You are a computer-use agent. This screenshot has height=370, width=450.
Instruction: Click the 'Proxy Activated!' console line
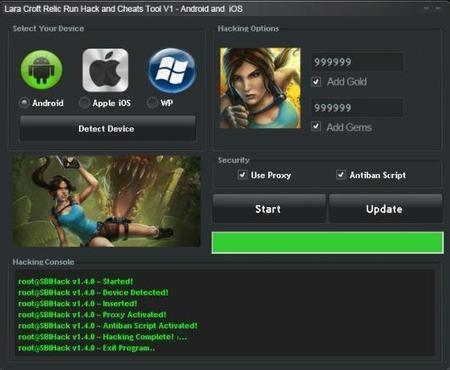tap(92, 315)
